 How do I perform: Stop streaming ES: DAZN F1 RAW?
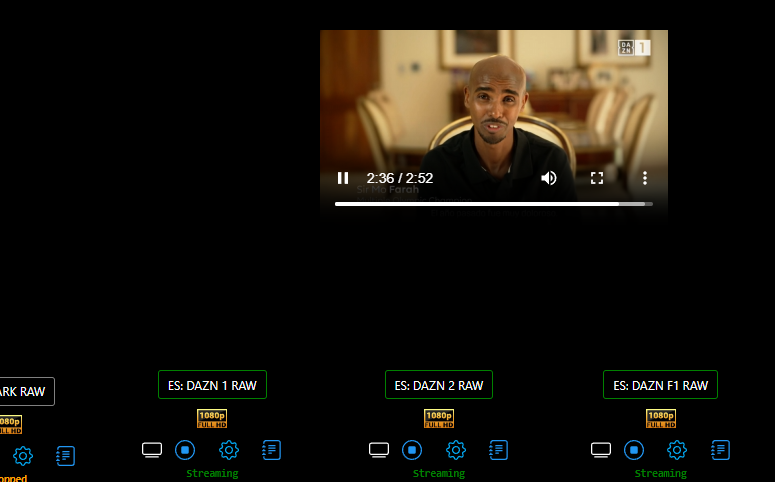[634, 450]
